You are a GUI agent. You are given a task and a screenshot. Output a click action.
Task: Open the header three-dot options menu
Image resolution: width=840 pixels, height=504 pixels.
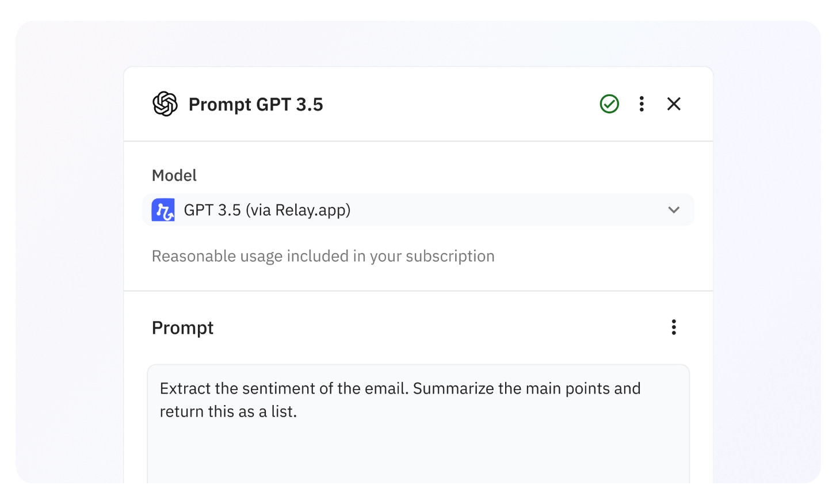(642, 104)
